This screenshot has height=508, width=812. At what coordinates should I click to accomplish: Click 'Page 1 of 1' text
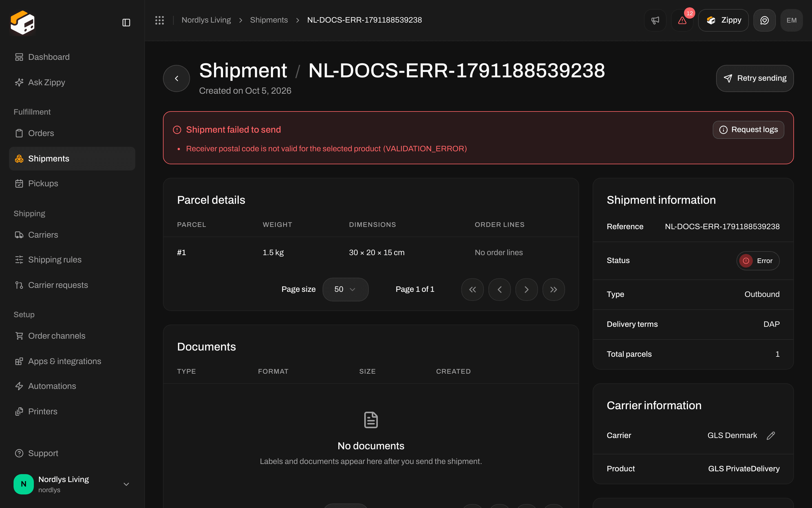click(x=415, y=289)
